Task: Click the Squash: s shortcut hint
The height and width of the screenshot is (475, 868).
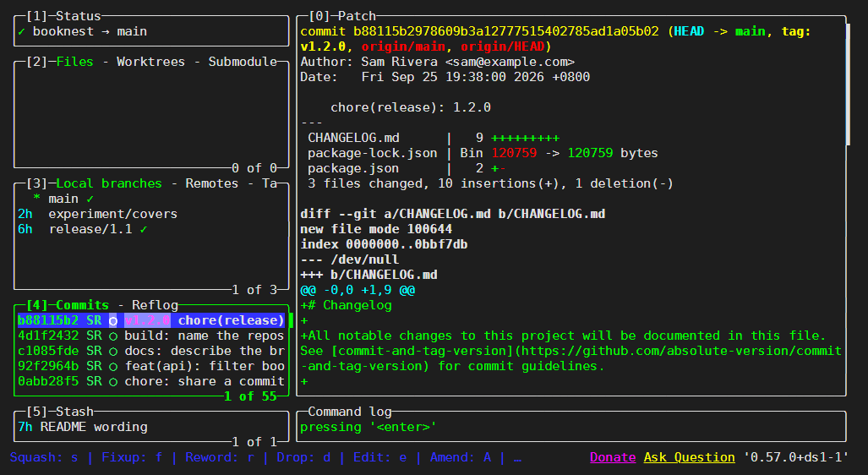Action: click(44, 457)
